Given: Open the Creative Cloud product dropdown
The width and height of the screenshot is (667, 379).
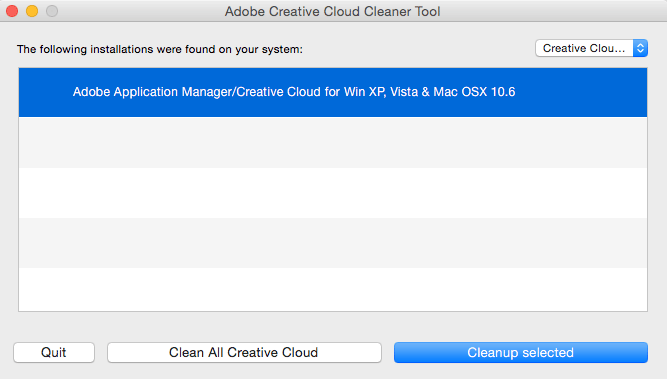Looking at the screenshot, I should [591, 48].
